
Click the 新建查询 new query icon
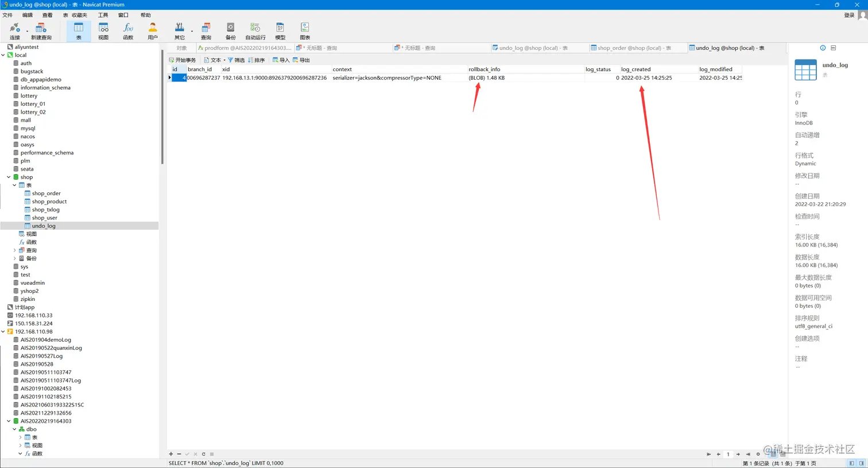pyautogui.click(x=41, y=31)
